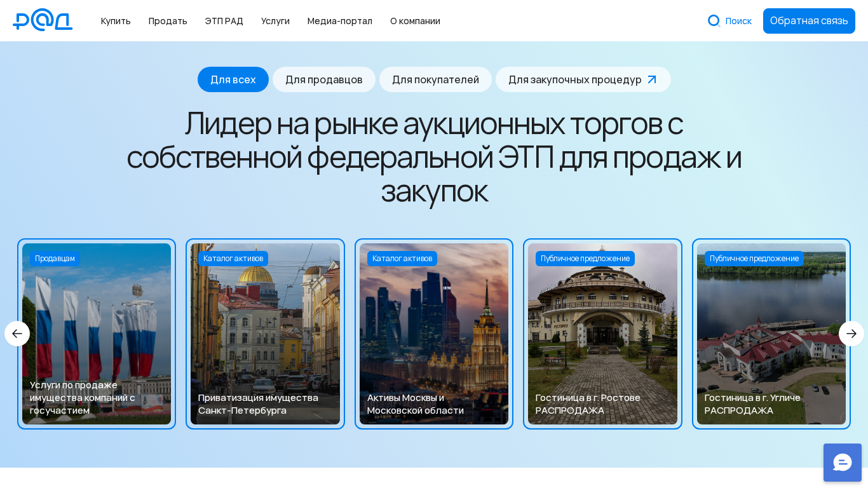
Task: Open the Услуги menu
Action: [275, 21]
